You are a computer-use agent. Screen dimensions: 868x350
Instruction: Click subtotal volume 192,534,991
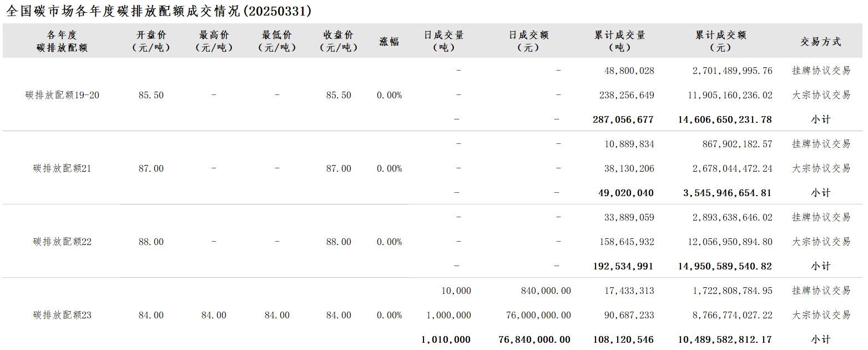[623, 266]
